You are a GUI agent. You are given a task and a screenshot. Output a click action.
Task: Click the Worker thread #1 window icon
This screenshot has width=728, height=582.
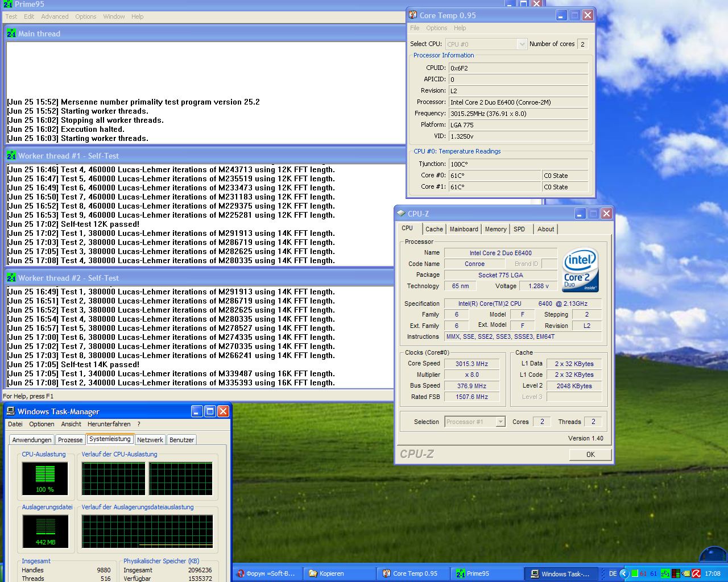click(11, 156)
